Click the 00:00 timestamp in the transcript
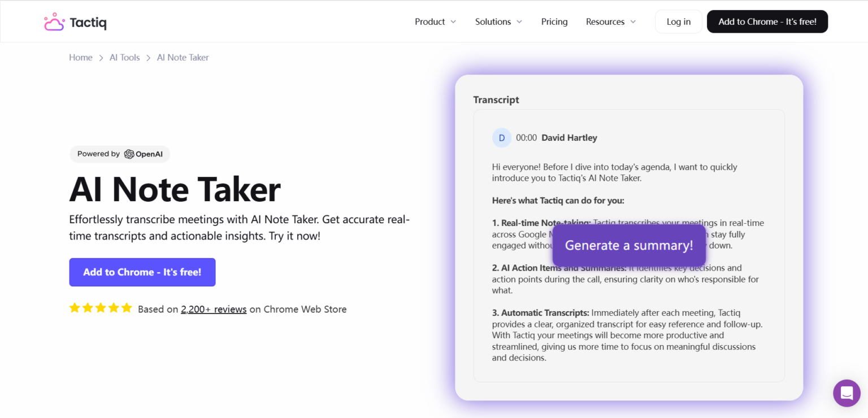Viewport: 868px width, 418px height. pyautogui.click(x=526, y=137)
